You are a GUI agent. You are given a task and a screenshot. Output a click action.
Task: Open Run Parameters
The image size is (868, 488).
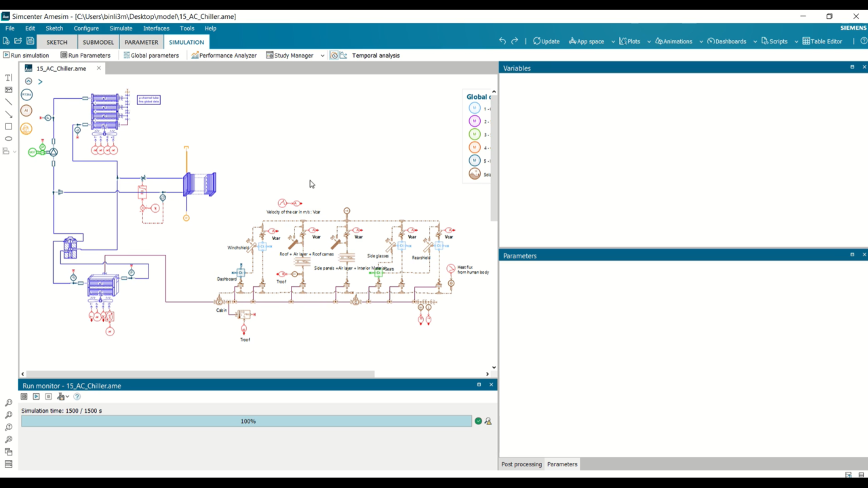85,56
